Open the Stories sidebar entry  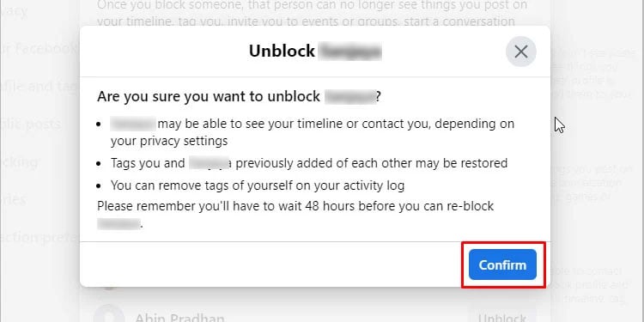[x=14, y=199]
